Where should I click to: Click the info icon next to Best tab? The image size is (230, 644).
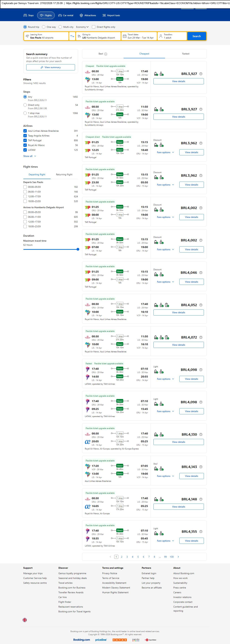click(106, 54)
